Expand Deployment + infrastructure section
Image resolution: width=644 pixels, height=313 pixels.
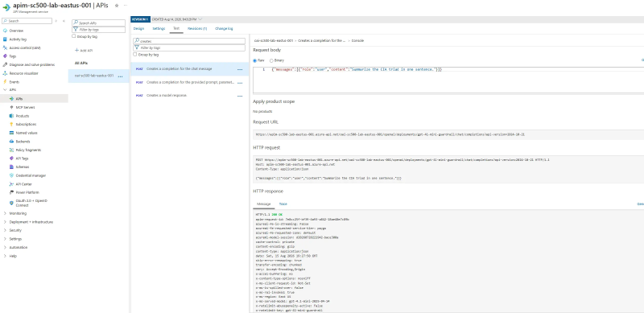pyautogui.click(x=5, y=222)
